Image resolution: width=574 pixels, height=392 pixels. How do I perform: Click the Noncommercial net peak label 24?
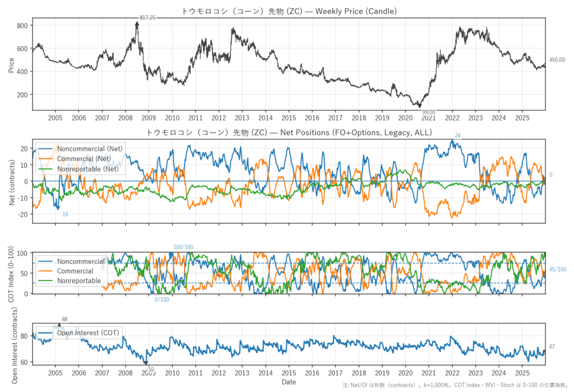pos(457,135)
